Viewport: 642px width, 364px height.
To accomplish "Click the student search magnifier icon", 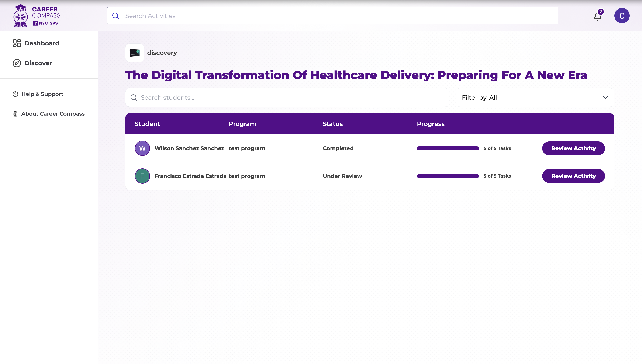I will [x=134, y=98].
